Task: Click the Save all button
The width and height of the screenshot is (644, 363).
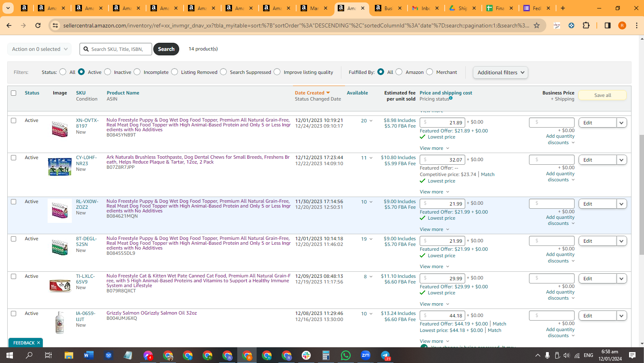Action: coord(602,95)
